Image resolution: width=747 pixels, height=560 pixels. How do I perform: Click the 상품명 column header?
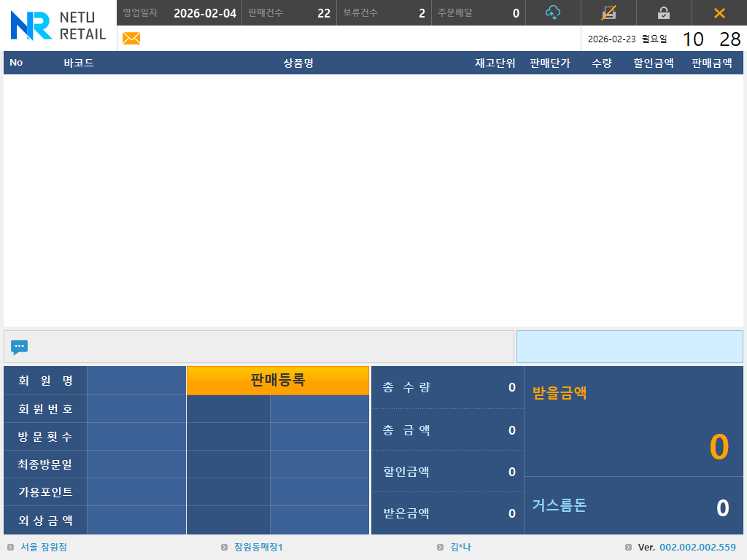coord(298,63)
